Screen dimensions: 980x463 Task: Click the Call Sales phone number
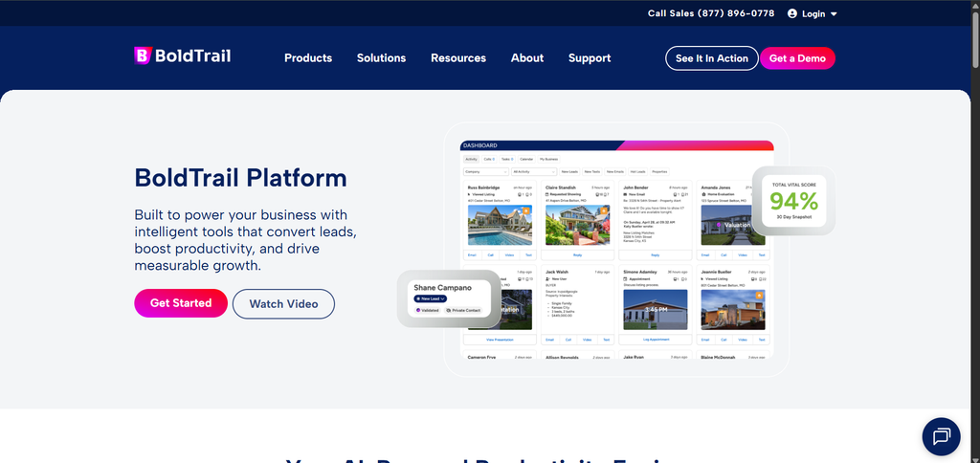[x=711, y=13]
